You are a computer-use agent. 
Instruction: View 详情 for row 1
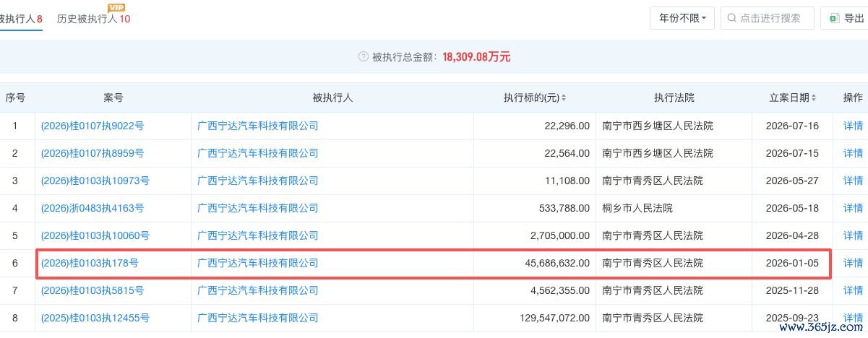pyautogui.click(x=853, y=126)
